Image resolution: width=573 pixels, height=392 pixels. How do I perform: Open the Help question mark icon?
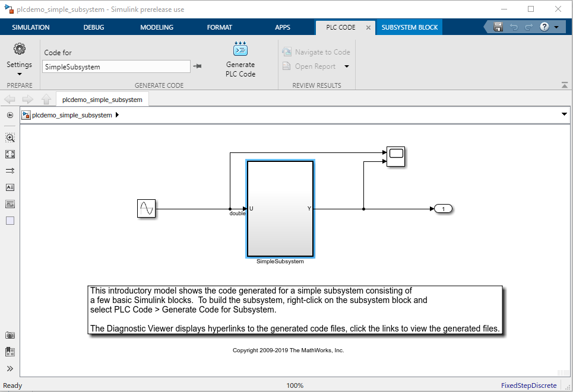coord(544,27)
